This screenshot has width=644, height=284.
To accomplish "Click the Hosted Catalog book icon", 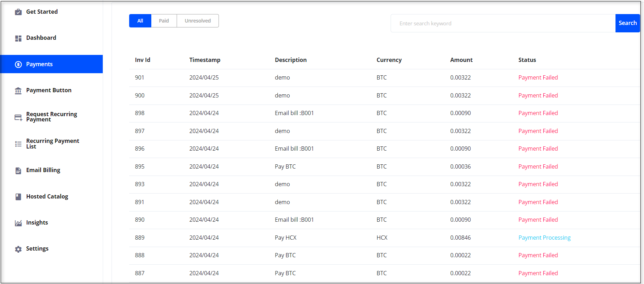I will coord(18,197).
